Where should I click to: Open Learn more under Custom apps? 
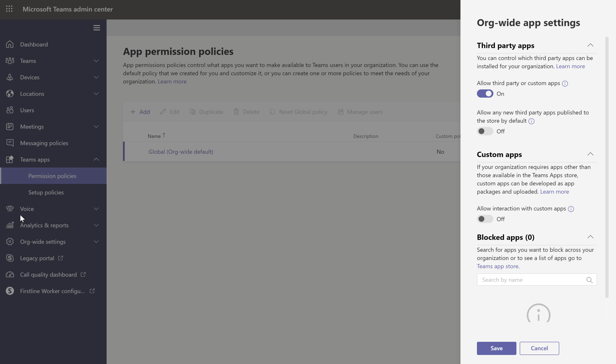(554, 191)
